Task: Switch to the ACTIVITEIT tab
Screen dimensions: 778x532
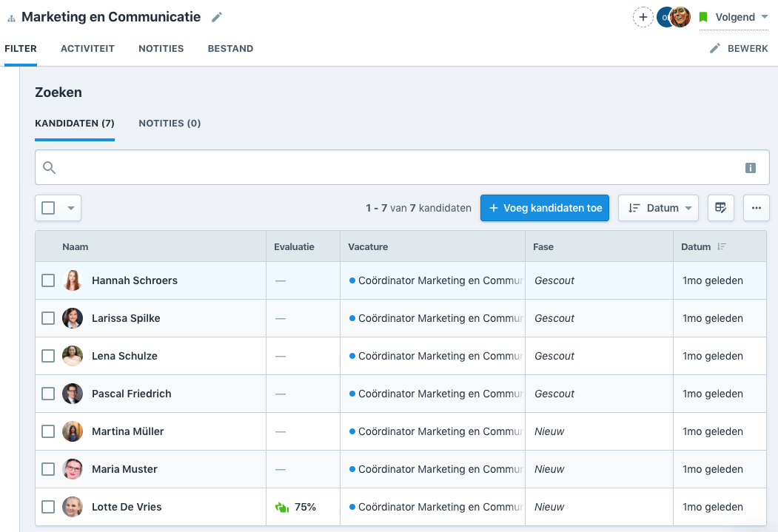Action: click(x=87, y=49)
